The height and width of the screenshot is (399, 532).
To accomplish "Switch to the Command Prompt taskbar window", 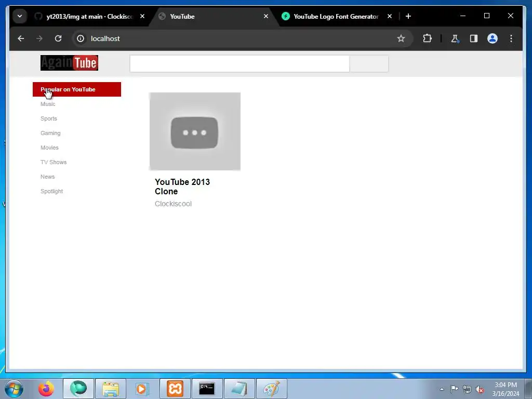I will click(x=207, y=389).
